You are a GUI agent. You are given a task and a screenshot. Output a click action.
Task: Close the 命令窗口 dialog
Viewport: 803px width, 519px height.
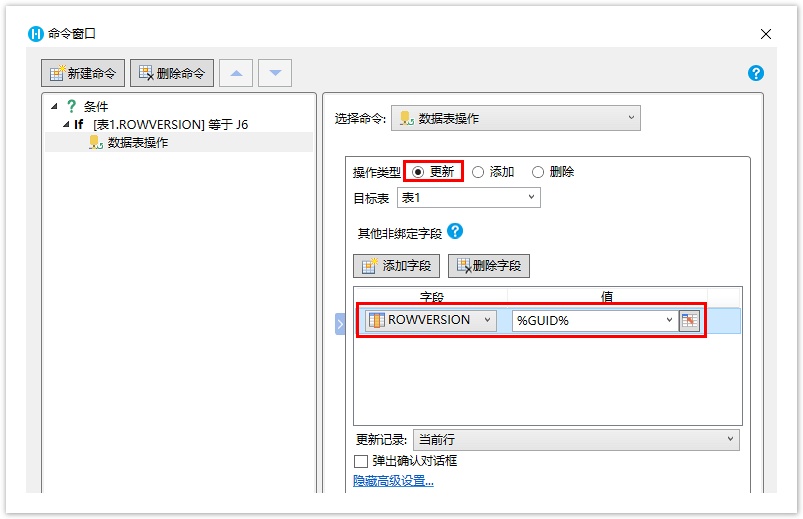pos(766,34)
